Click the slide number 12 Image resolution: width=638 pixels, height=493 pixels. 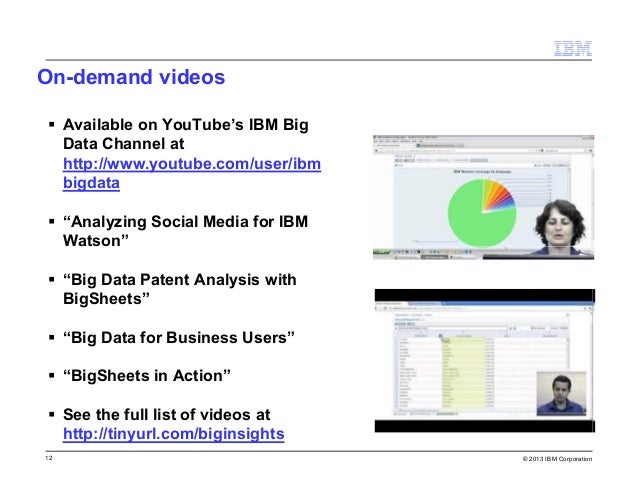pyautogui.click(x=49, y=458)
